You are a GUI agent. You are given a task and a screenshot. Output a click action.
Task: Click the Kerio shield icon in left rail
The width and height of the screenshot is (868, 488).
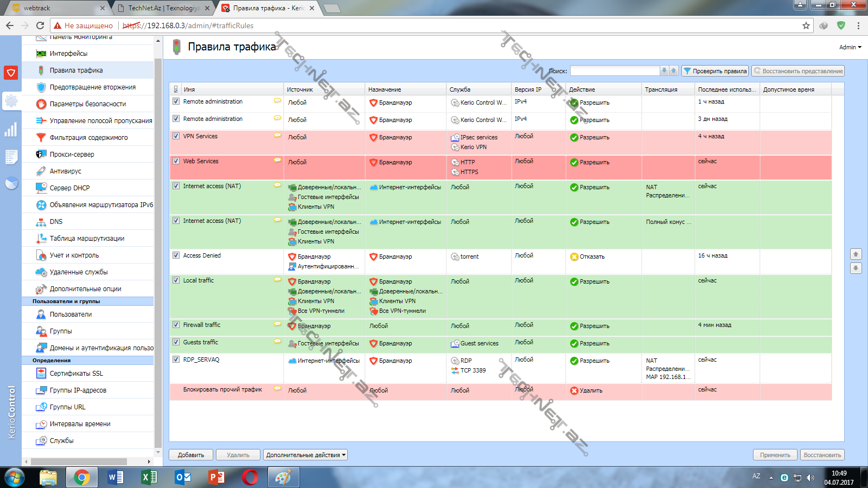tap(11, 73)
